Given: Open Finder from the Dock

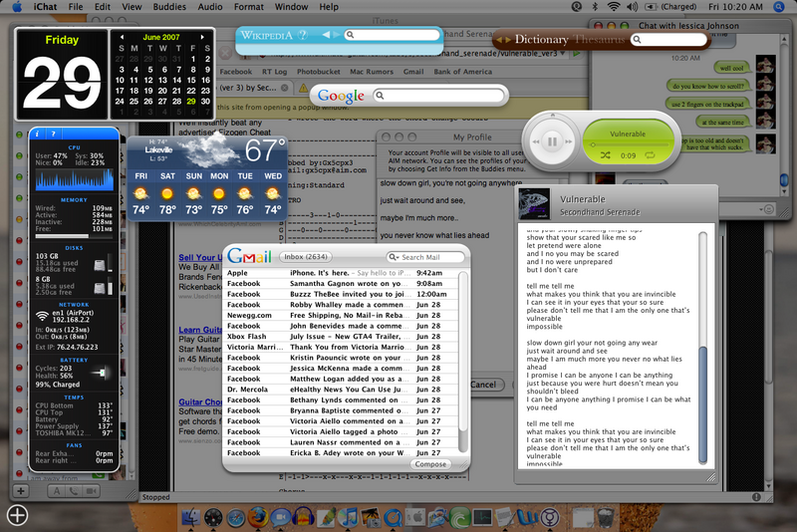Looking at the screenshot, I should coord(191,518).
